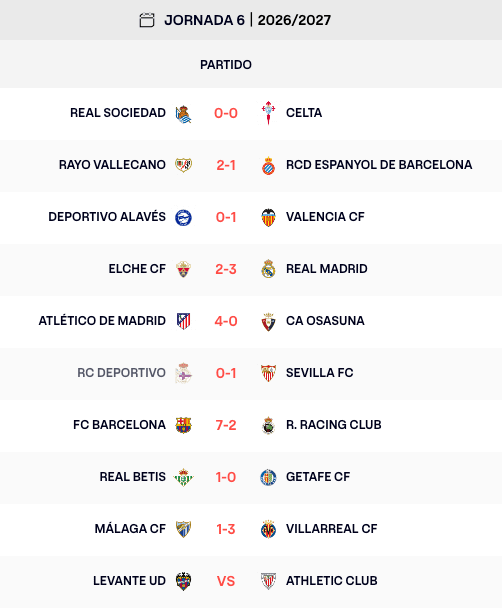Click the Deportivo Alavés crest

click(x=183, y=217)
